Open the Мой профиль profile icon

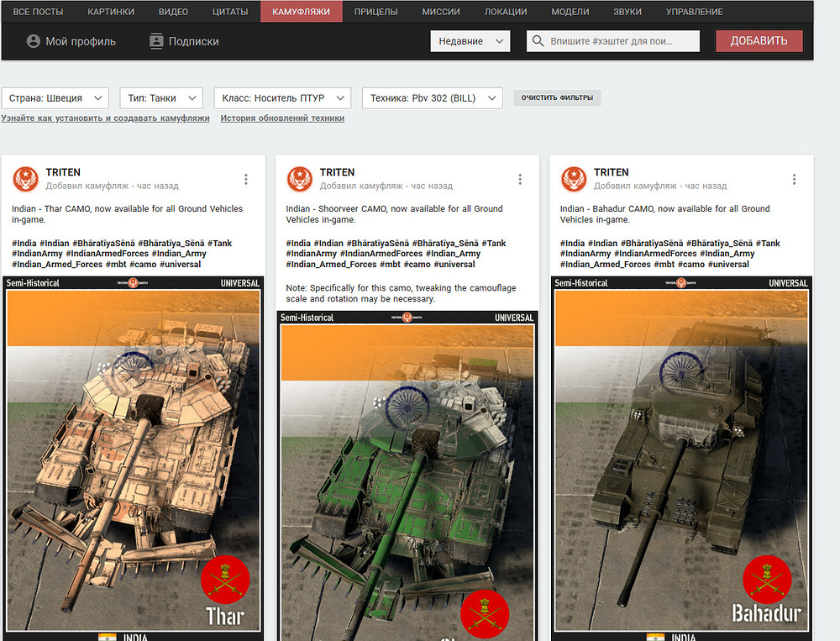click(34, 41)
